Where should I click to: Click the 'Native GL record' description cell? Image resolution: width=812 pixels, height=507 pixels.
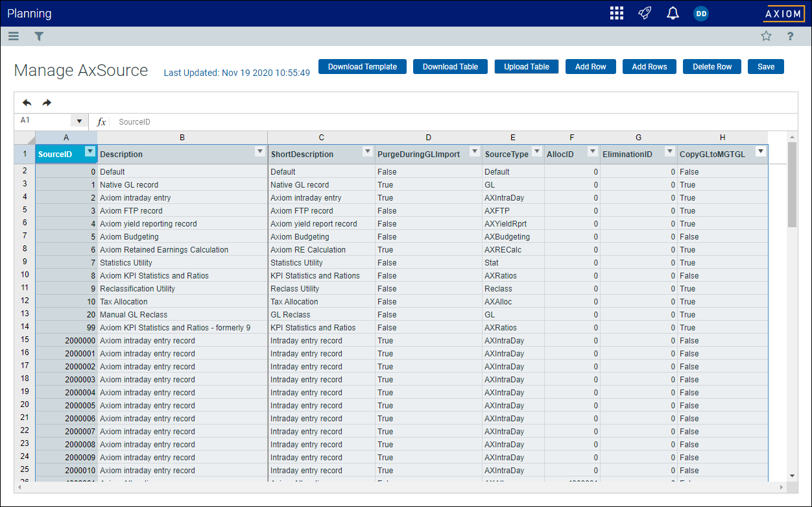[182, 184]
